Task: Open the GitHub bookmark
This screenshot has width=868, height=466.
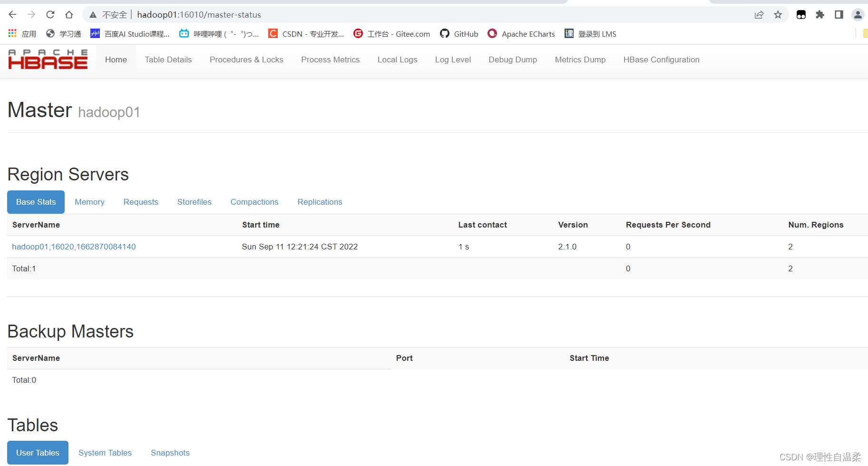Action: [x=459, y=34]
